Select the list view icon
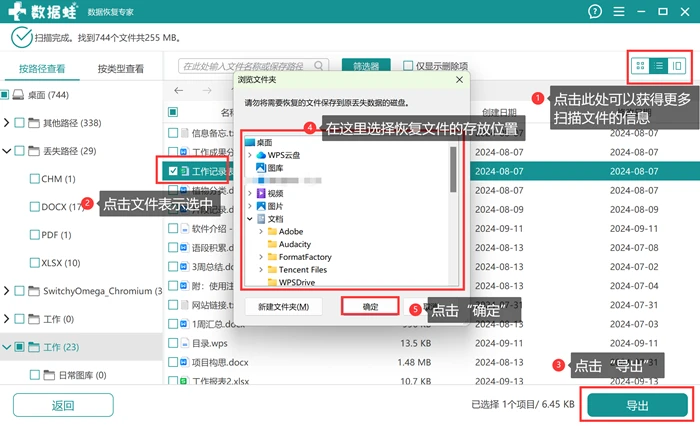The image size is (700, 426). pos(659,66)
